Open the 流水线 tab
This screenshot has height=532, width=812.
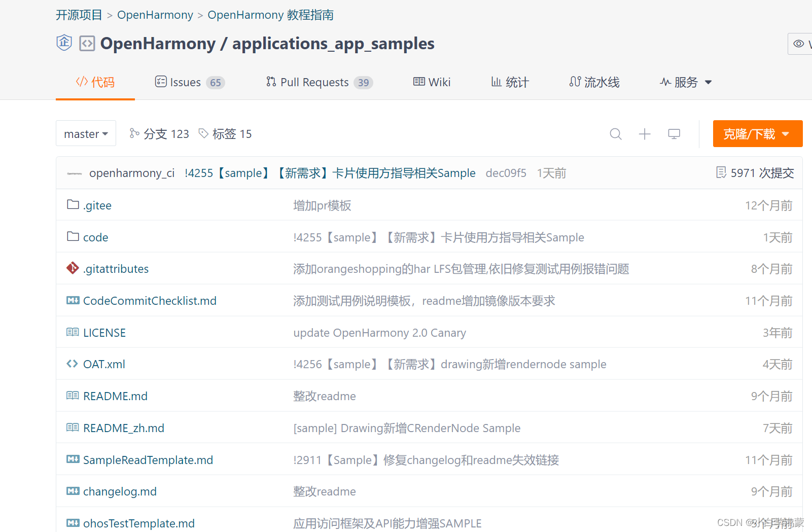click(594, 82)
